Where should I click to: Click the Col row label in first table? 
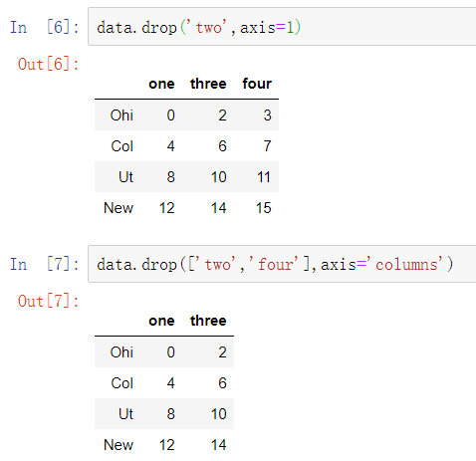point(122,146)
